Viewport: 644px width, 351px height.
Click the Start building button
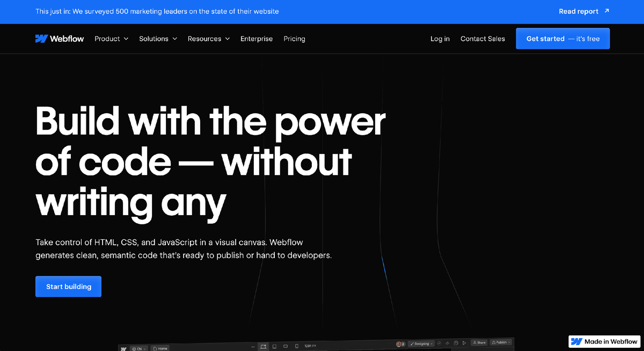68,287
